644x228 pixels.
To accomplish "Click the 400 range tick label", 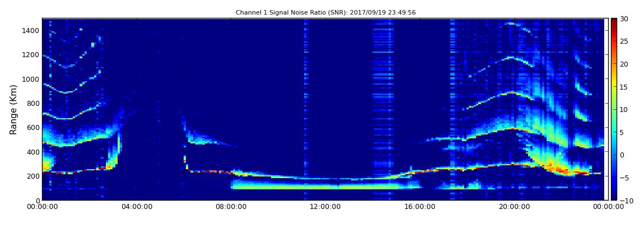I will click(x=33, y=152).
